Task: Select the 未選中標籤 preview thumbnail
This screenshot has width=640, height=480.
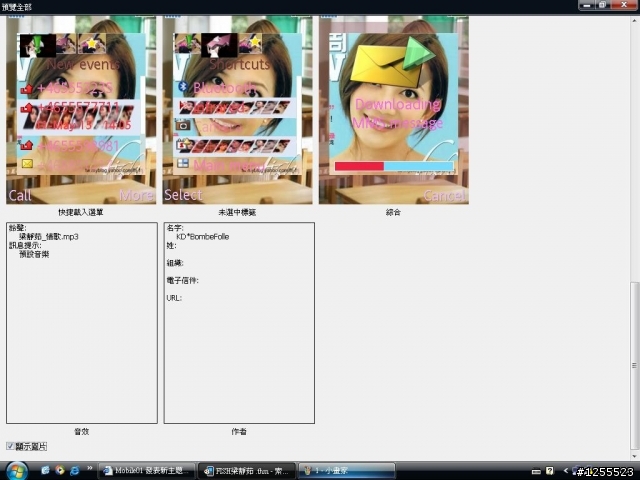Action: point(238,110)
